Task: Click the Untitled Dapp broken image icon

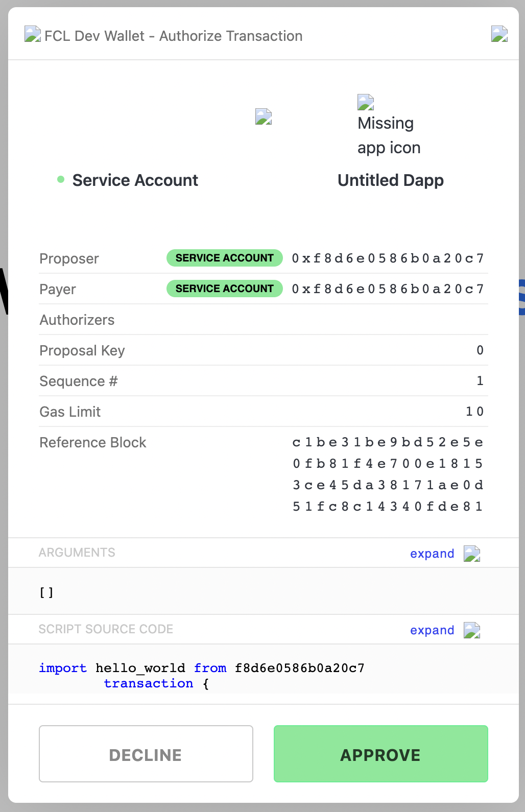Action: click(365, 102)
